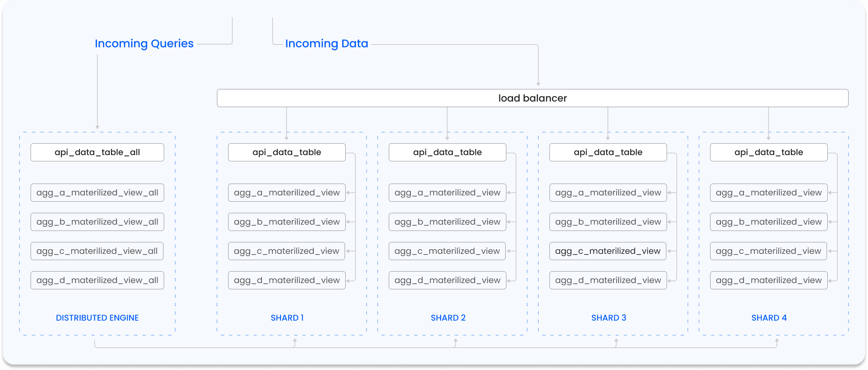Select agg_a_materilized_view in Shard 4

pyautogui.click(x=769, y=193)
